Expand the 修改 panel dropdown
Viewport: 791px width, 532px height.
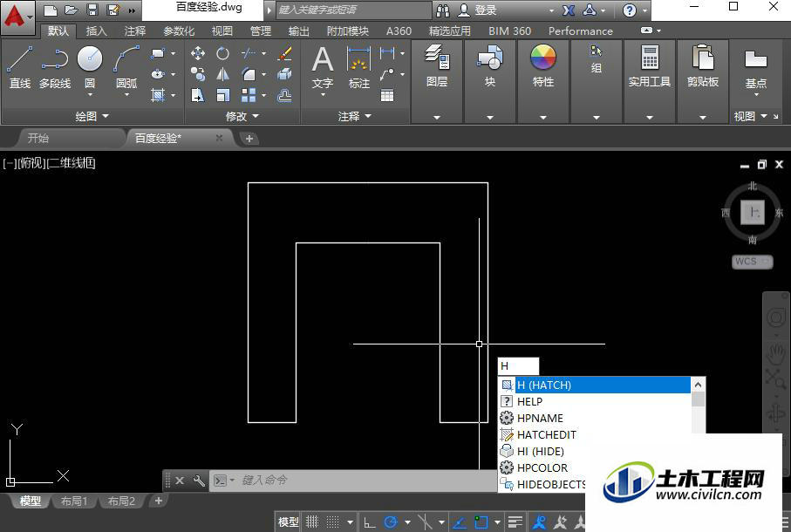click(x=242, y=117)
